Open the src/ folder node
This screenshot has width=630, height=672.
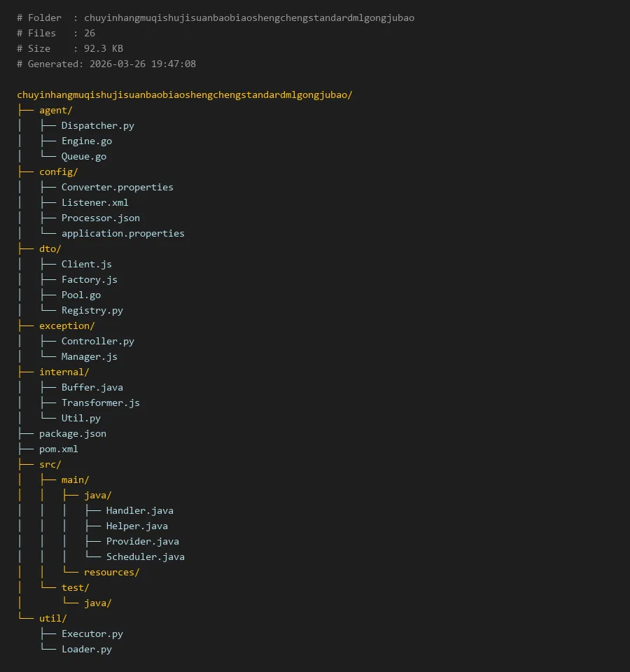pyautogui.click(x=50, y=464)
